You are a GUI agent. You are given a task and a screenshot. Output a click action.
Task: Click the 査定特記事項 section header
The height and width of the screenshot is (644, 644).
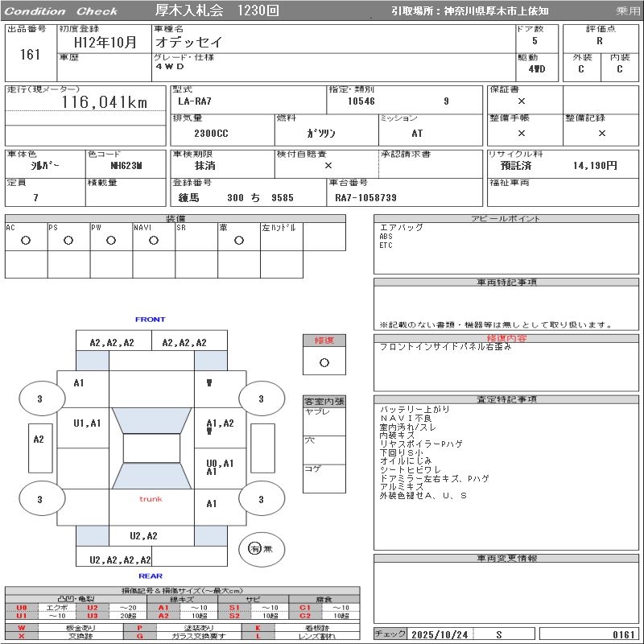(506, 399)
